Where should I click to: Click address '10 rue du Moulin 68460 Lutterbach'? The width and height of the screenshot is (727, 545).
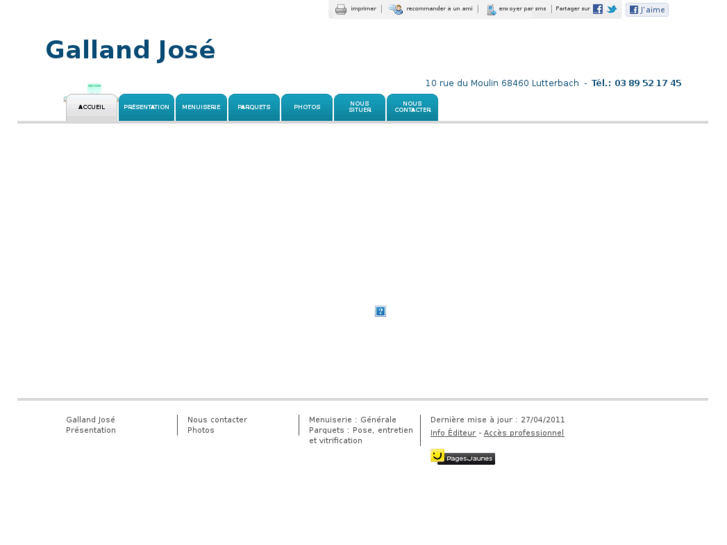(x=502, y=83)
